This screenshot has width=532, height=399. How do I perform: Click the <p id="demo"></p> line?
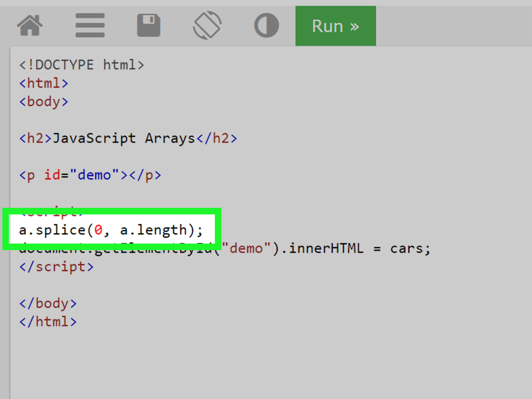click(90, 175)
